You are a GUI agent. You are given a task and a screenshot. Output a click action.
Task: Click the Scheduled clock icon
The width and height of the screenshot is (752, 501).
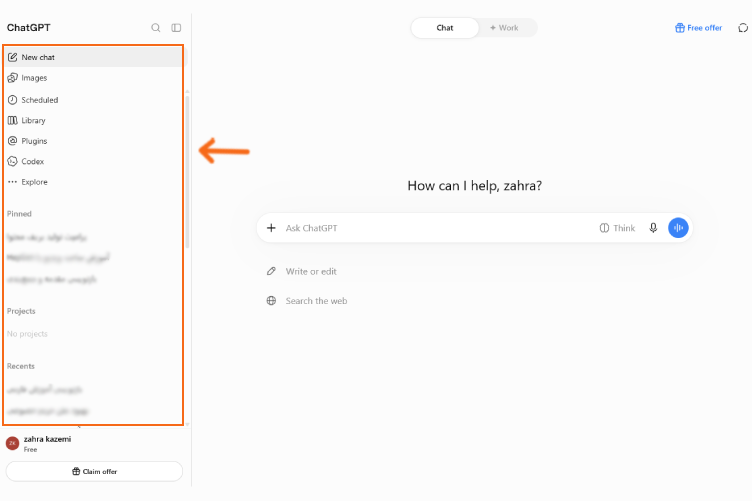12,100
